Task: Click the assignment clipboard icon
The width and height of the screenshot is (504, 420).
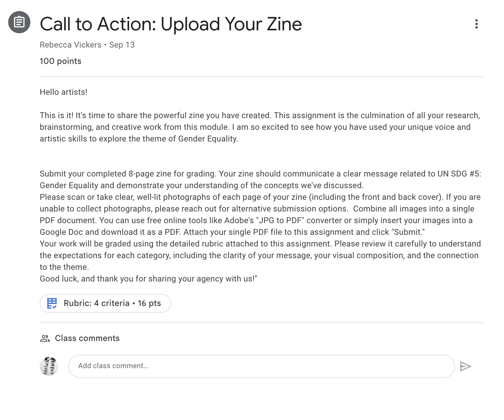Action: 19,22
